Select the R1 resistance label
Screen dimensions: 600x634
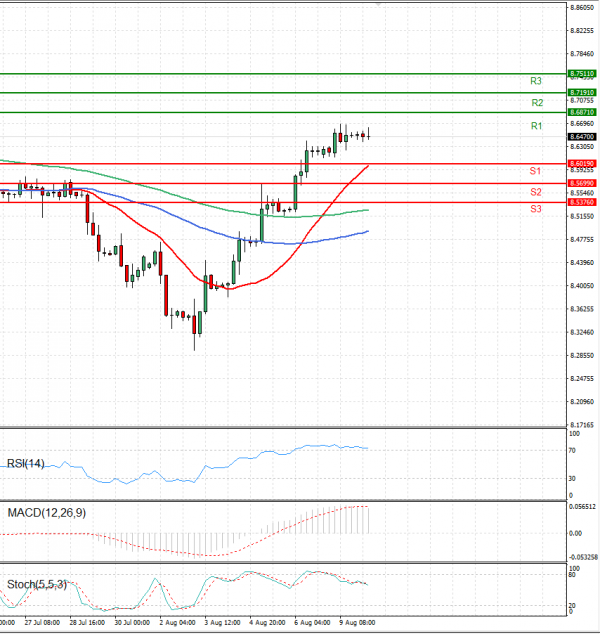(536, 126)
